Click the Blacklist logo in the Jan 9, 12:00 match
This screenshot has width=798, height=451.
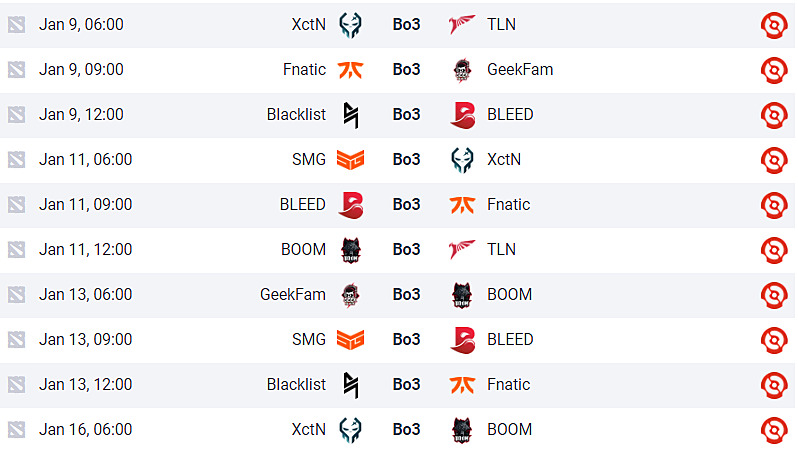(x=350, y=114)
